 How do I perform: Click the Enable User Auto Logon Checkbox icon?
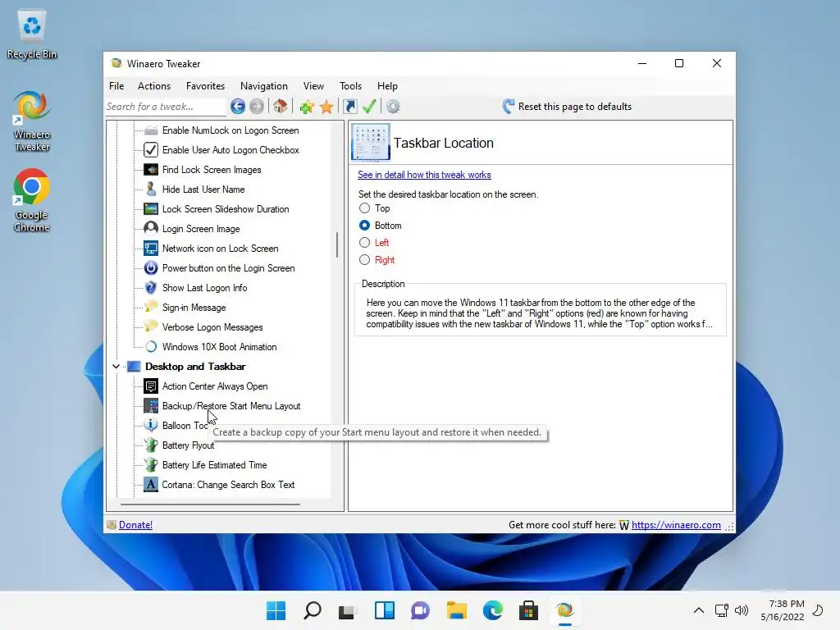point(151,150)
